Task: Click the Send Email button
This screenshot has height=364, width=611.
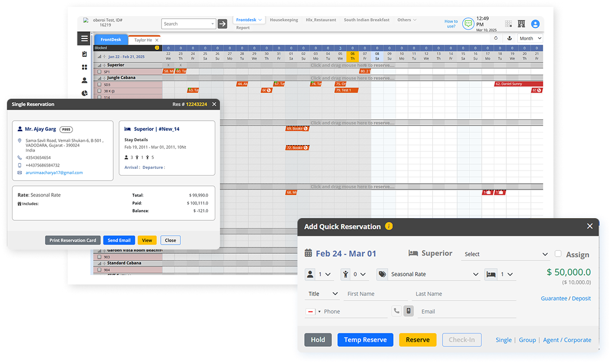Action: 119,241
